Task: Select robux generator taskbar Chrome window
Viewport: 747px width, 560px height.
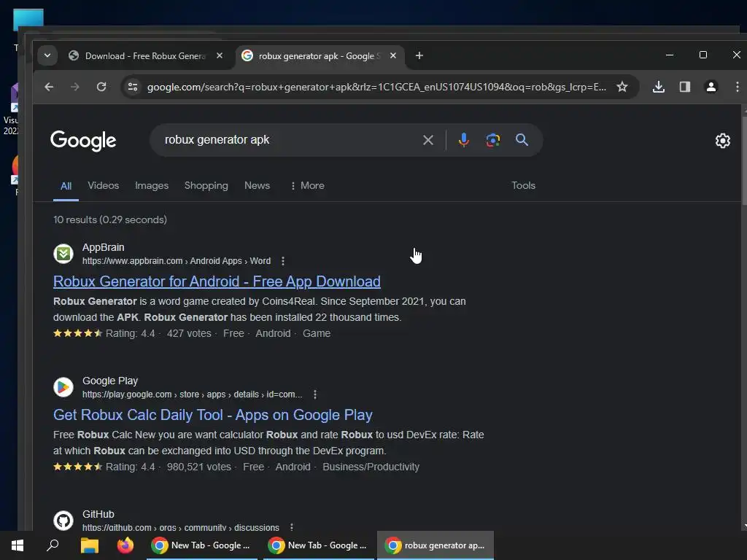Action: [436, 545]
